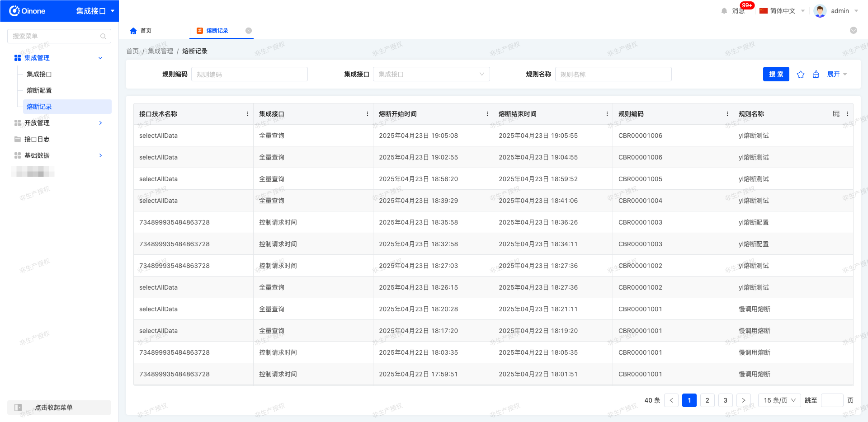This screenshot has height=422, width=868.
Task: Expand the 开放管理 menu chevron
Action: (x=100, y=123)
